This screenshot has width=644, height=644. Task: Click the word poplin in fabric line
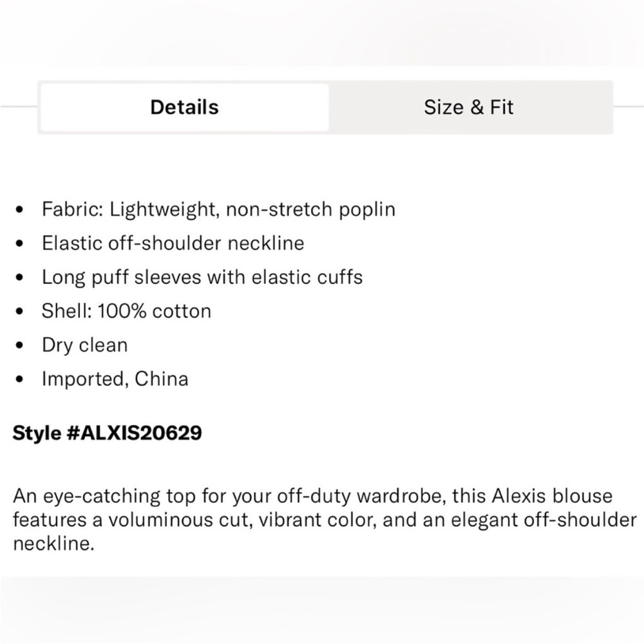(367, 211)
